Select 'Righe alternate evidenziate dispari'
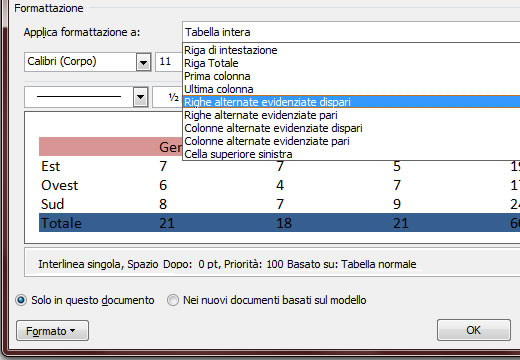 (351, 102)
